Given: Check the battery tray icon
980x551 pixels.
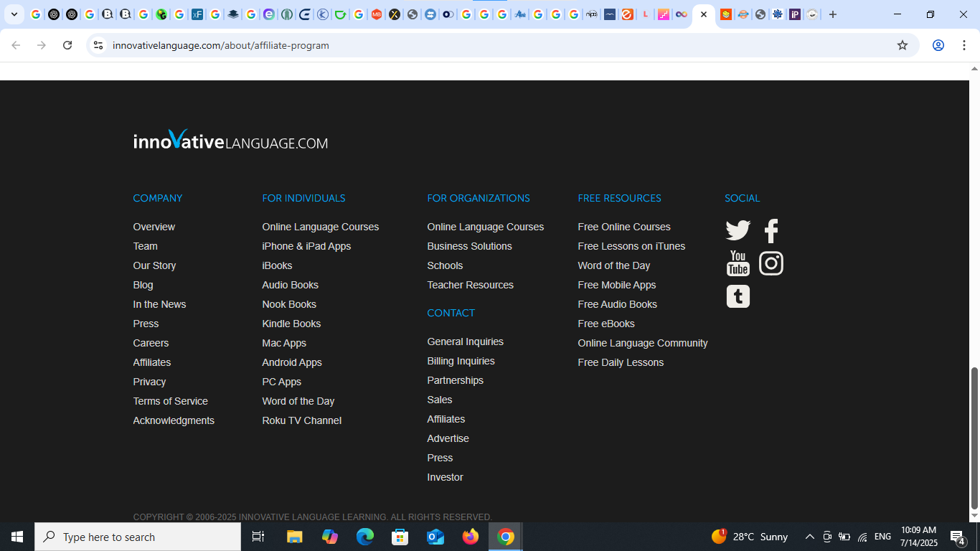Looking at the screenshot, I should (844, 537).
